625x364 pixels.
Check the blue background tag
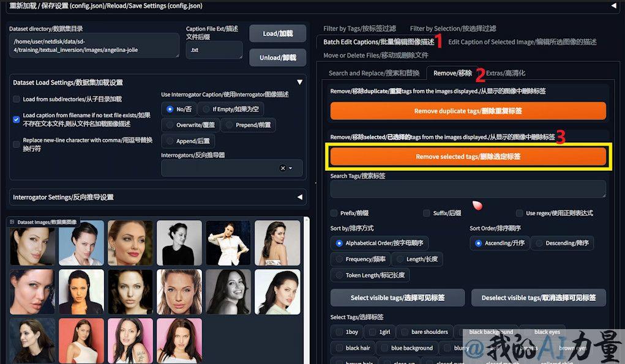click(x=384, y=348)
